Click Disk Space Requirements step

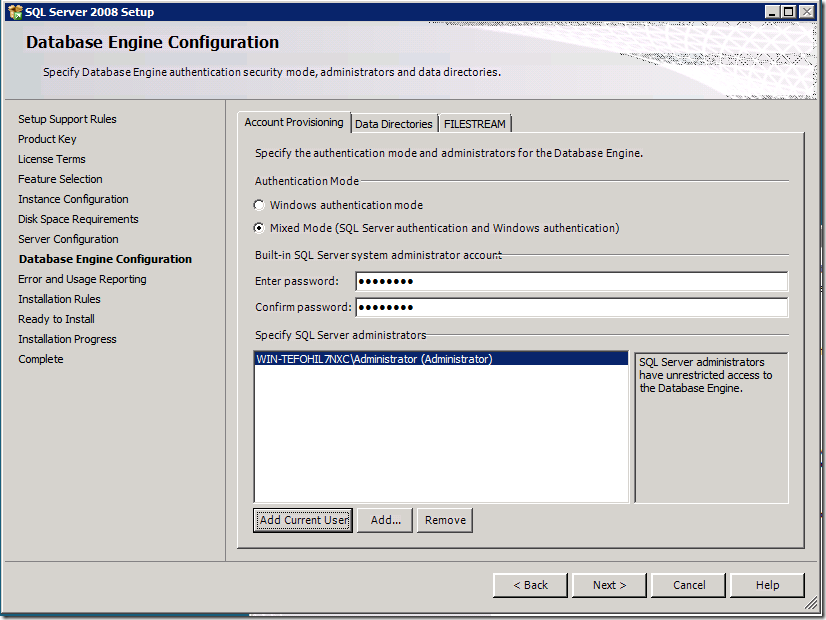coord(78,219)
